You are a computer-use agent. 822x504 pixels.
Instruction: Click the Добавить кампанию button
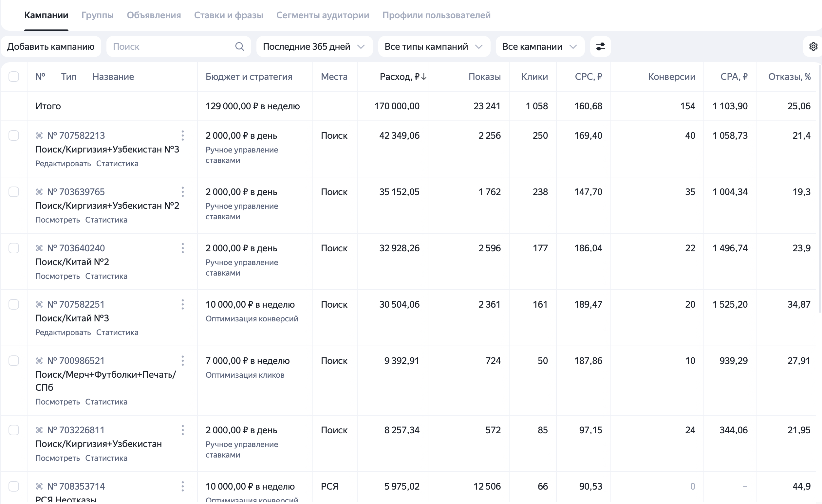tap(51, 47)
